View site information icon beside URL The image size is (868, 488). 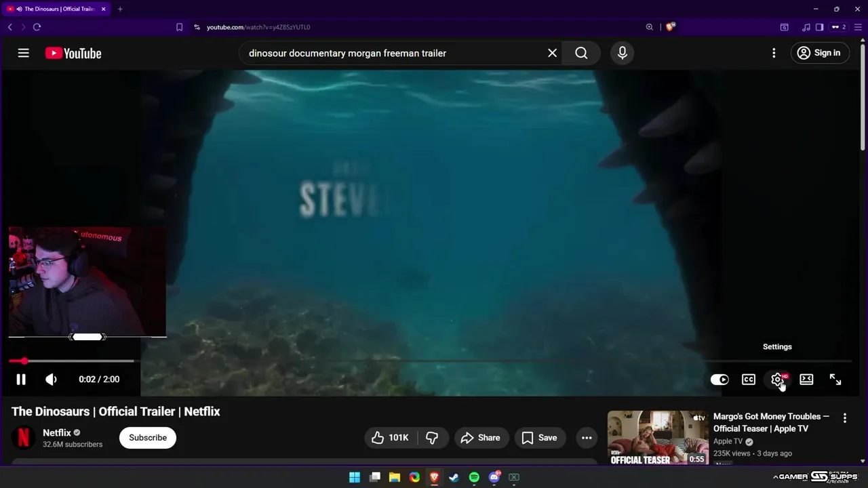point(197,27)
